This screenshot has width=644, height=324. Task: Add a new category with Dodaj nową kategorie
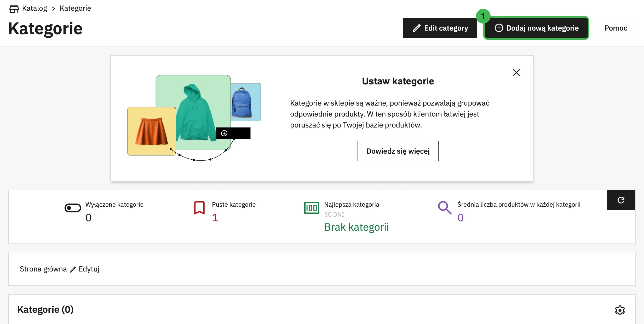pos(536,28)
